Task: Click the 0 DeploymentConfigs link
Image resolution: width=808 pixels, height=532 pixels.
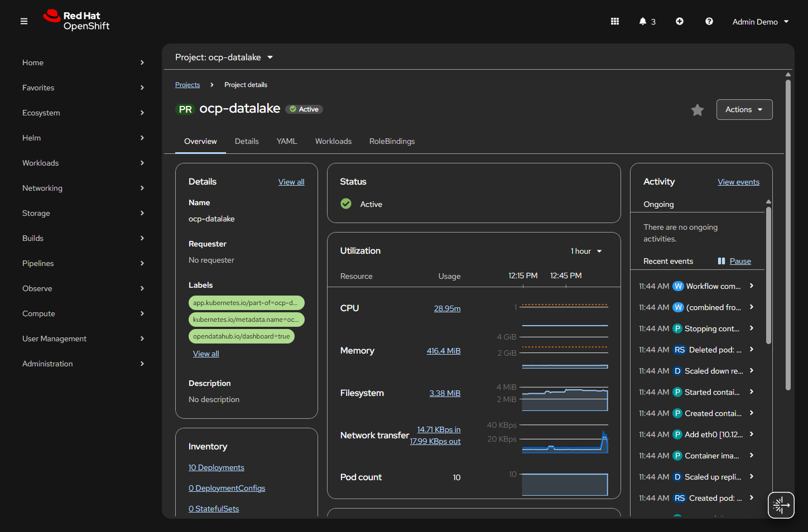Action: (x=227, y=488)
